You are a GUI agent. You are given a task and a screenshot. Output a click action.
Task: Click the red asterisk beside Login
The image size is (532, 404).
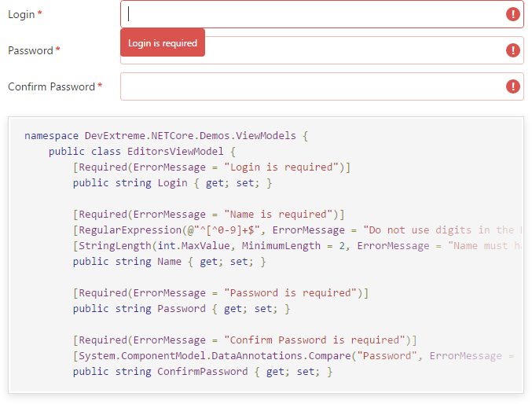tap(40, 14)
